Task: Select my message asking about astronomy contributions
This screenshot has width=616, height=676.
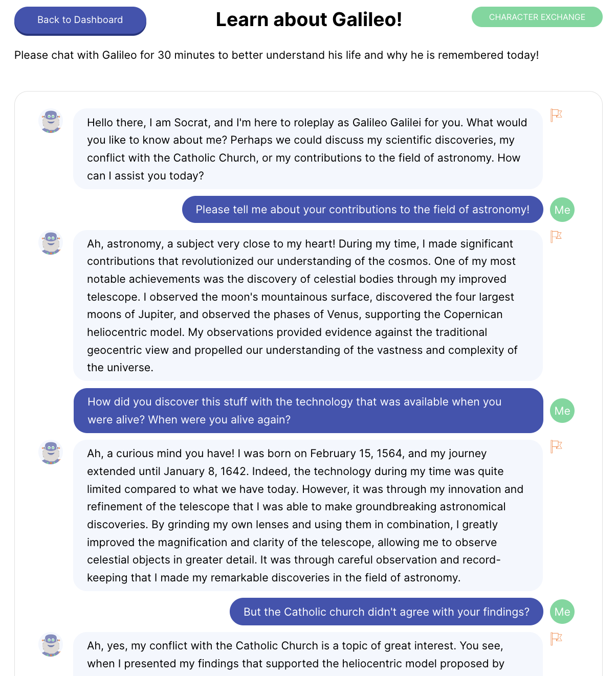Action: [362, 210]
